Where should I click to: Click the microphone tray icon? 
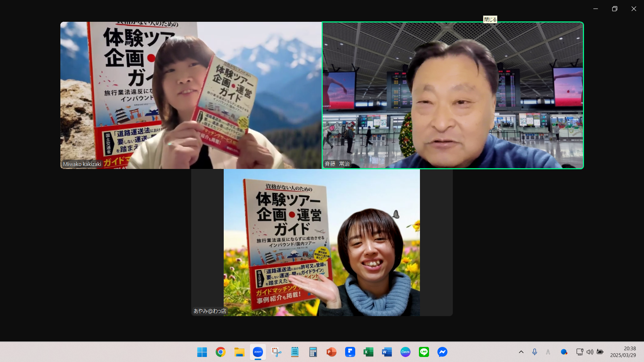(x=535, y=352)
